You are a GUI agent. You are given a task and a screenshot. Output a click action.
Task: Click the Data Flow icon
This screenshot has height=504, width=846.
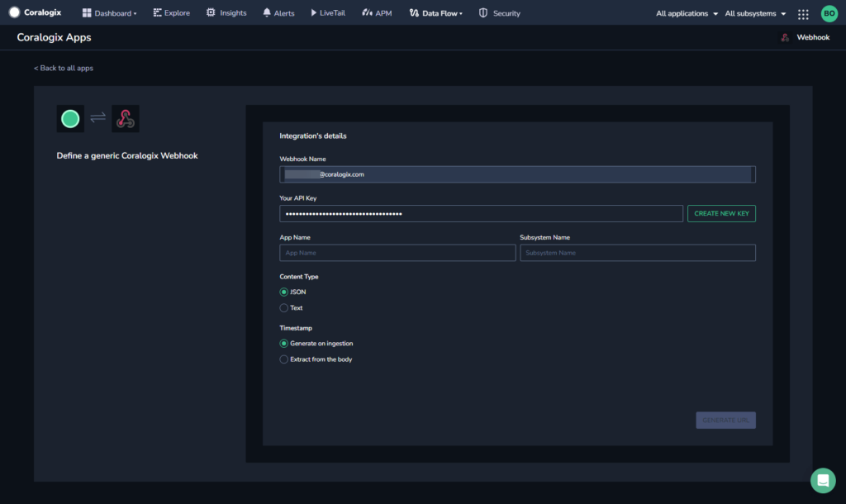tap(414, 13)
